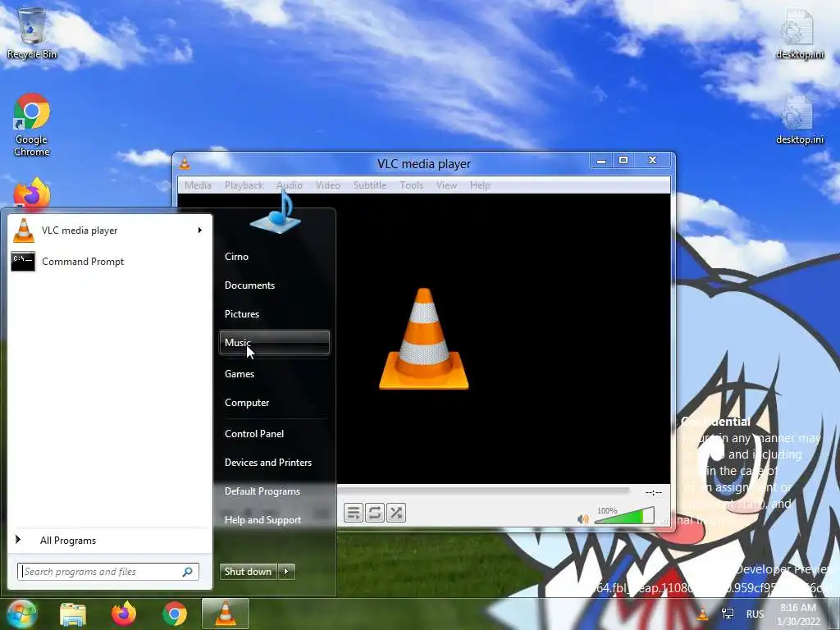Click the VLC cone title bar icon
Image resolution: width=840 pixels, height=630 pixels.
pos(185,164)
